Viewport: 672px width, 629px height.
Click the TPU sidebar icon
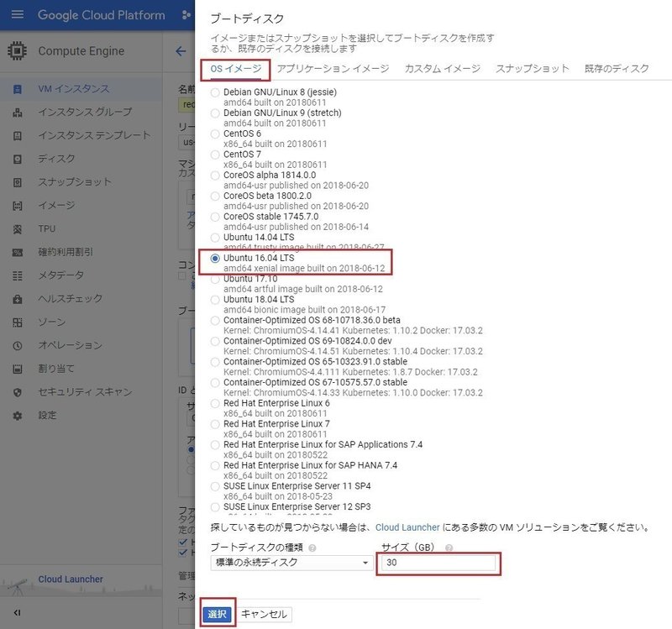[x=18, y=229]
